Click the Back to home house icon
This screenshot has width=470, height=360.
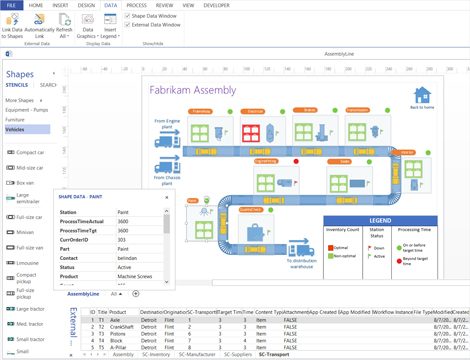pos(422,95)
